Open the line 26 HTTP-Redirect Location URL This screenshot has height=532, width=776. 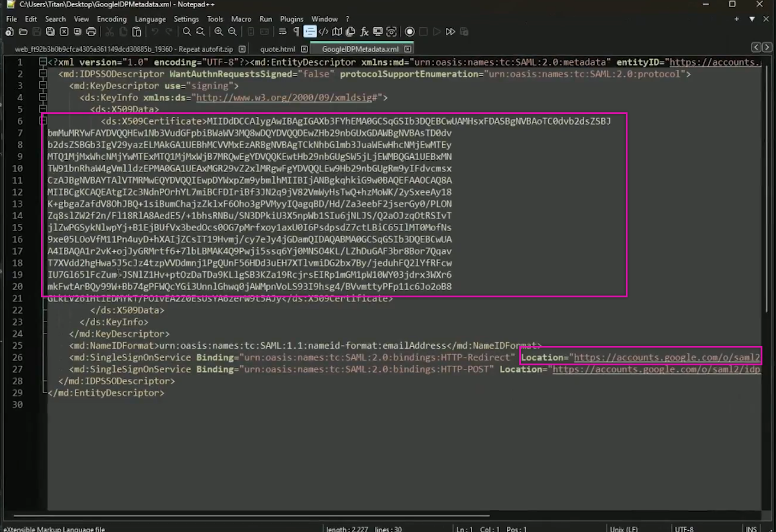(667, 358)
